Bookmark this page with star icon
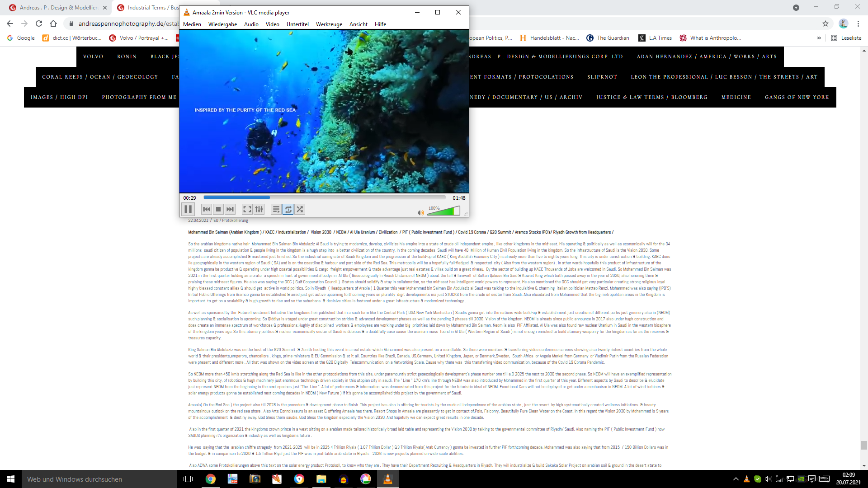Screen dimensions: 868x488 826,23
